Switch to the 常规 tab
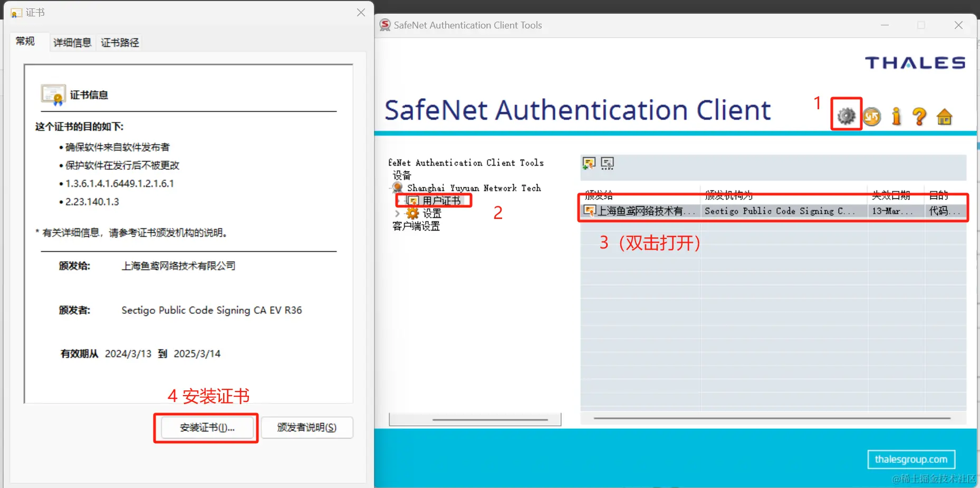The height and width of the screenshot is (488, 980). pos(25,41)
